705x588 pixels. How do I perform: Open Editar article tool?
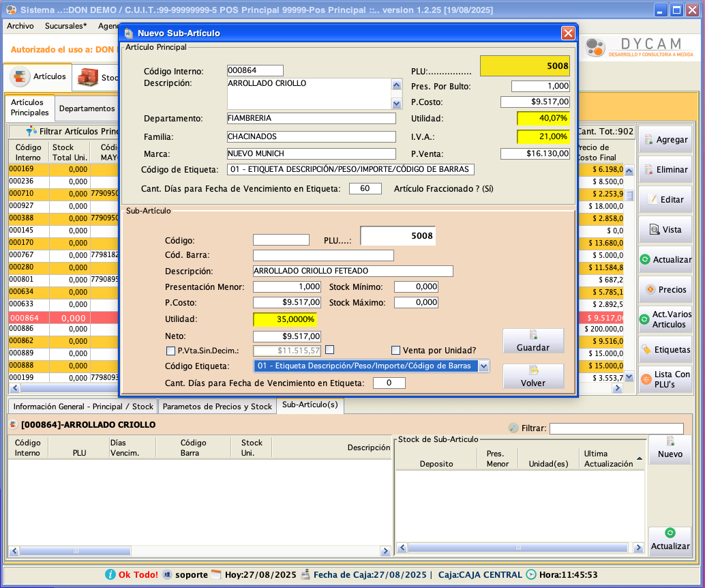[x=665, y=199]
